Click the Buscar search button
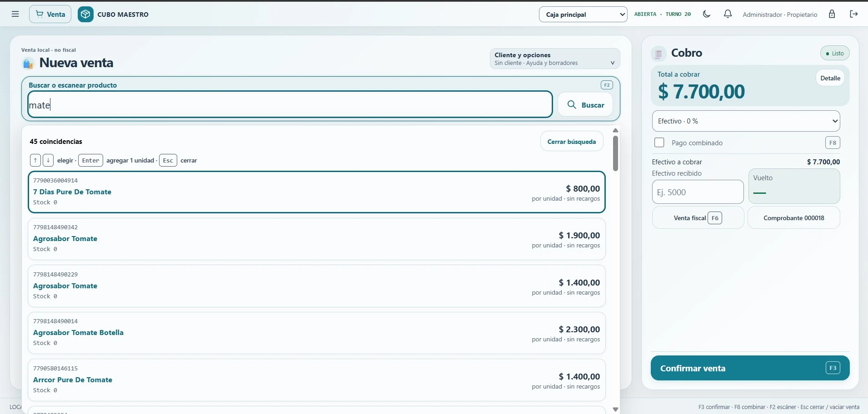This screenshot has width=868, height=414. pos(585,105)
